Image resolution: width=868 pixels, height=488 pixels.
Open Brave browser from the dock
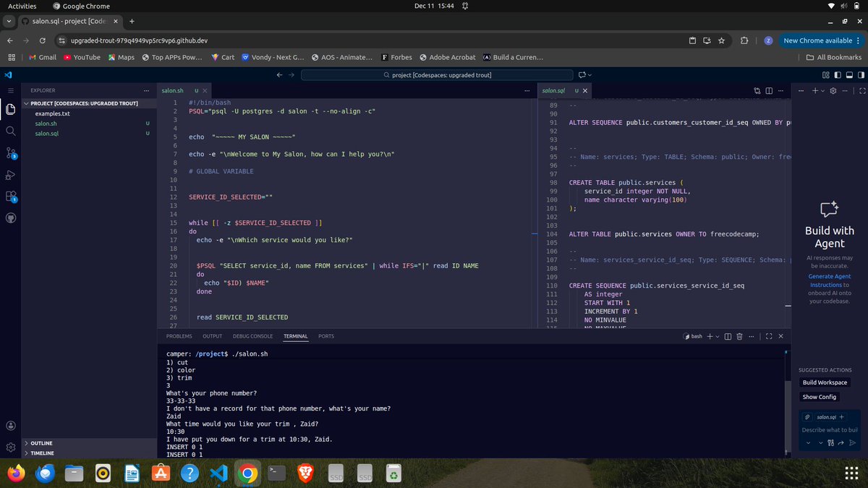pos(306,474)
